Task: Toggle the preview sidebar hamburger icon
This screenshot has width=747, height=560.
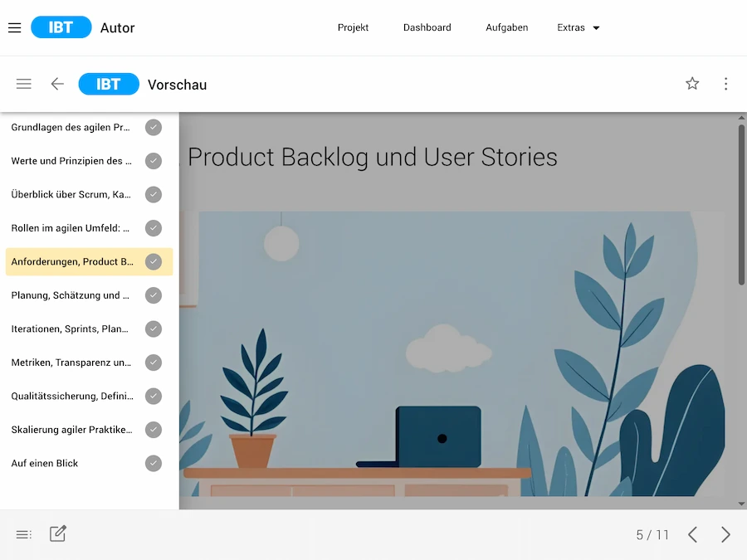Action: [24, 85]
